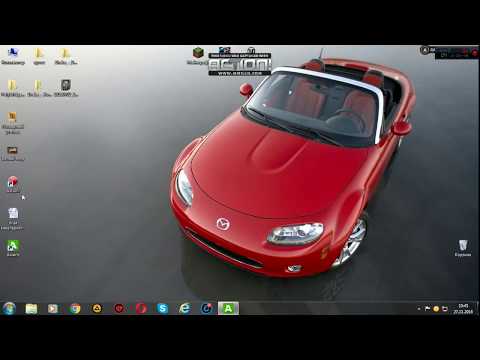Select the orange archive icon on the desktop

point(12,123)
